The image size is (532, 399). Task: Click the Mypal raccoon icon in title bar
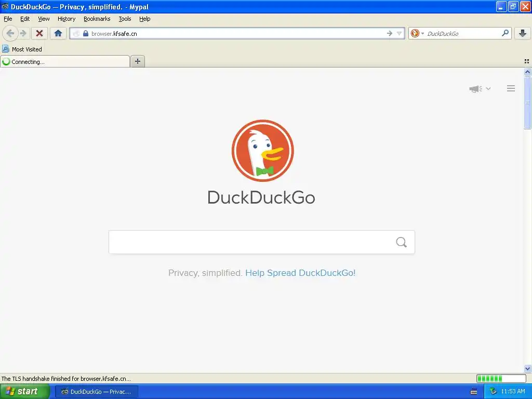pyautogui.click(x=5, y=6)
